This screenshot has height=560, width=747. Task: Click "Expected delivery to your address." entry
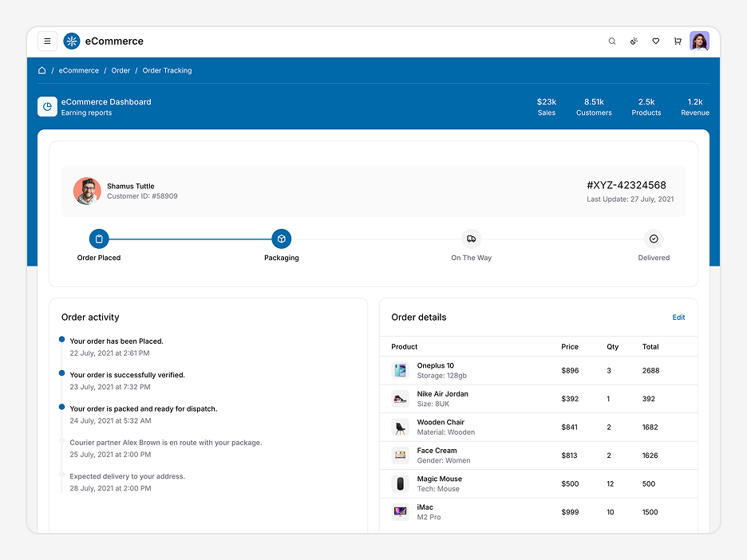(127, 477)
